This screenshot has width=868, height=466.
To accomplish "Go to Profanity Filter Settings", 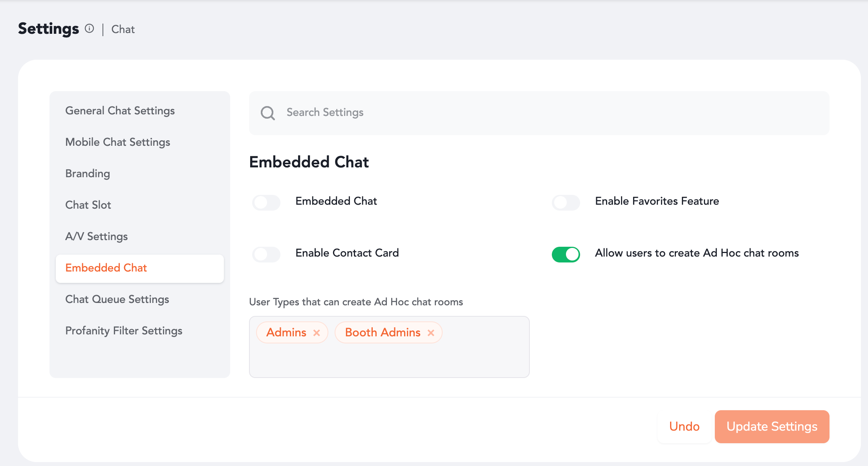I will [124, 331].
